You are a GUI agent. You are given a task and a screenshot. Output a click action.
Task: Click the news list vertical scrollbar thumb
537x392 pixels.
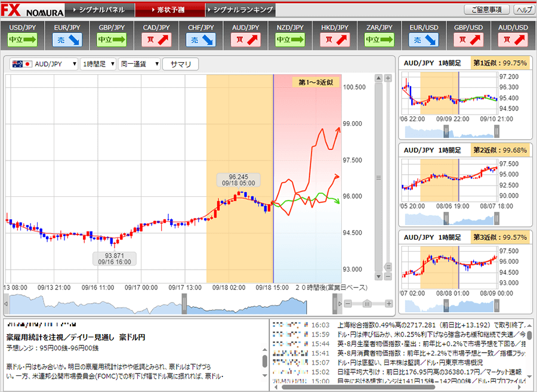[x=529, y=335]
